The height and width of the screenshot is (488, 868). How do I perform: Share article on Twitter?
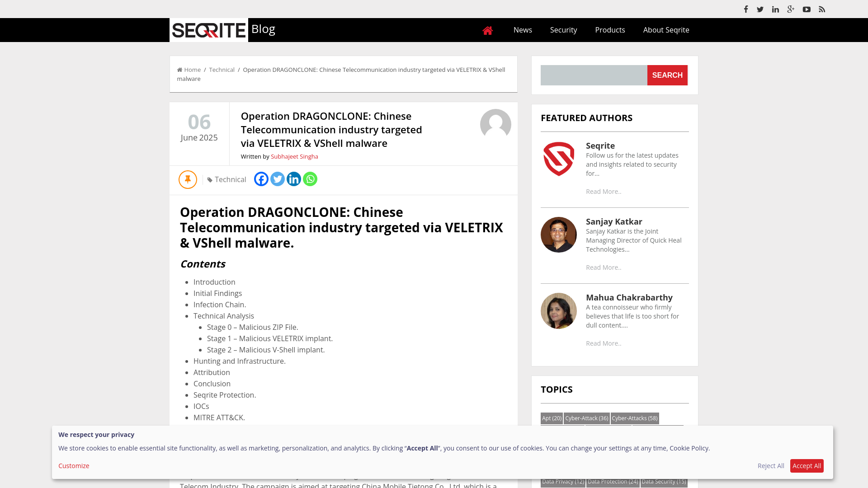tap(278, 179)
